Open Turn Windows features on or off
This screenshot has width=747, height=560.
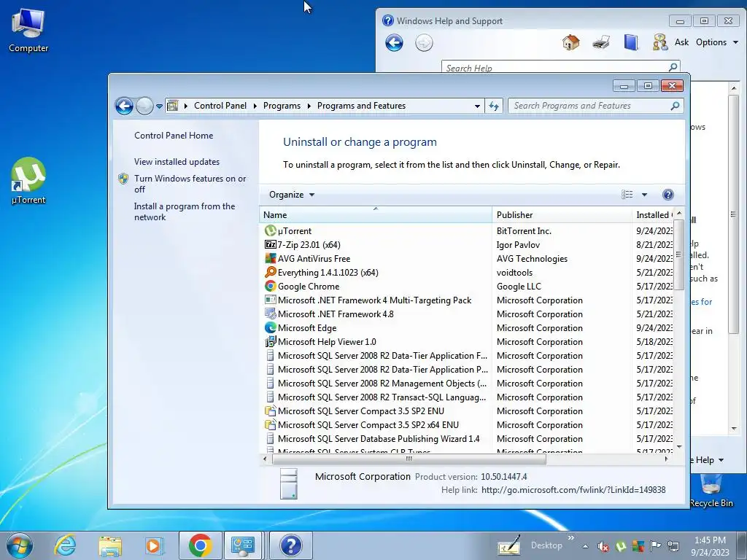[x=190, y=184]
